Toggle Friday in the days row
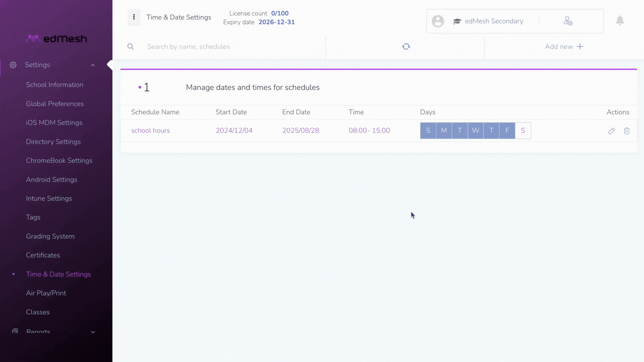This screenshot has height=362, width=644. 507,131
